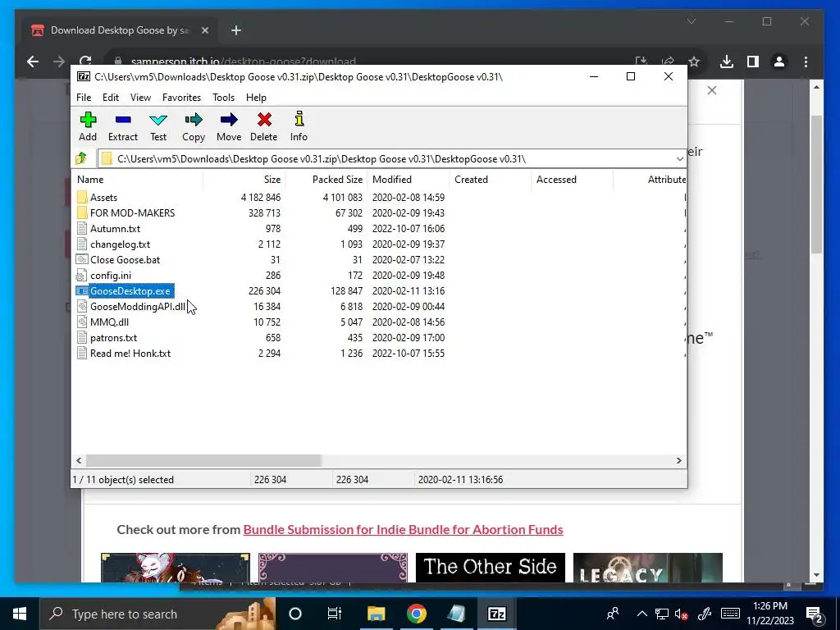The width and height of the screenshot is (840, 630).
Task: Click the taskbar search box
Action: [x=157, y=614]
